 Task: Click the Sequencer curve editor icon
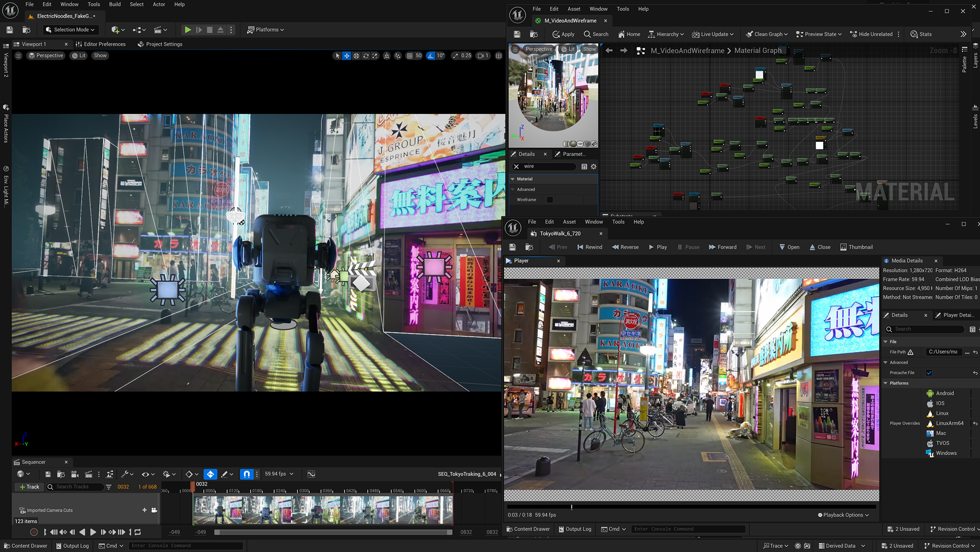(x=311, y=474)
